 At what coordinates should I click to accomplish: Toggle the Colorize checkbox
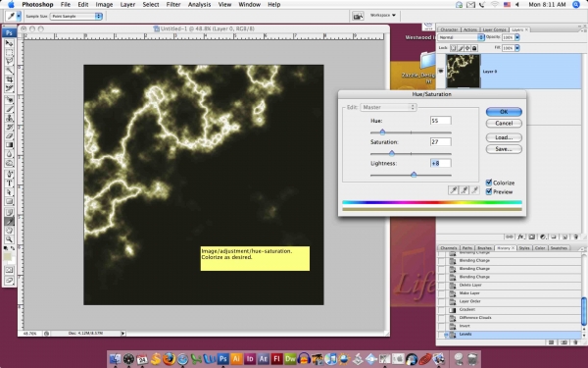coord(489,183)
